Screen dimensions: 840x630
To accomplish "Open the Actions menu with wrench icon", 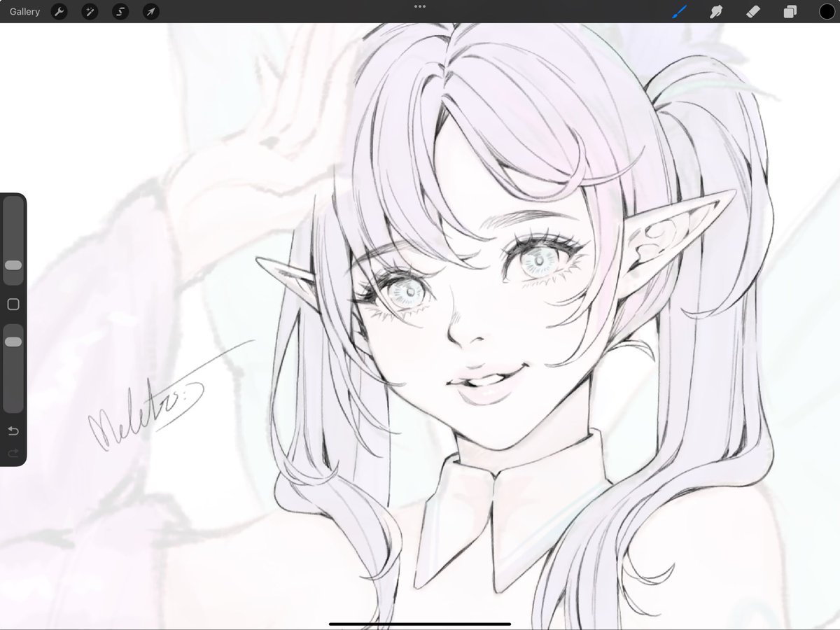I will point(59,11).
